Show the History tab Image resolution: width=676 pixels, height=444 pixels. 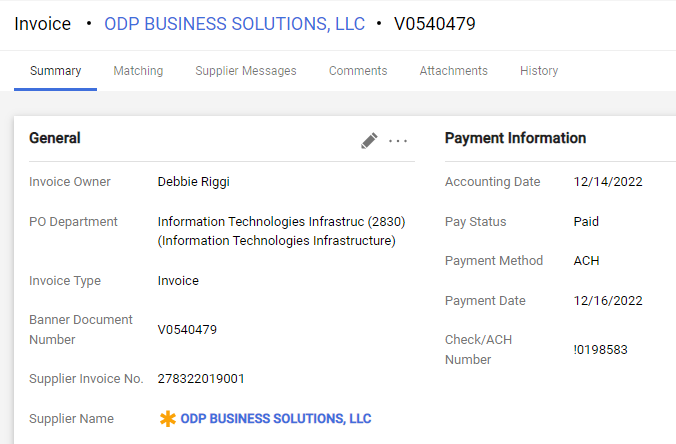click(539, 71)
